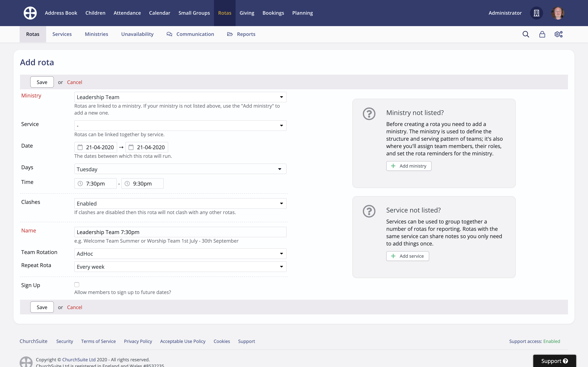Open the Giving module menu

pyautogui.click(x=247, y=13)
